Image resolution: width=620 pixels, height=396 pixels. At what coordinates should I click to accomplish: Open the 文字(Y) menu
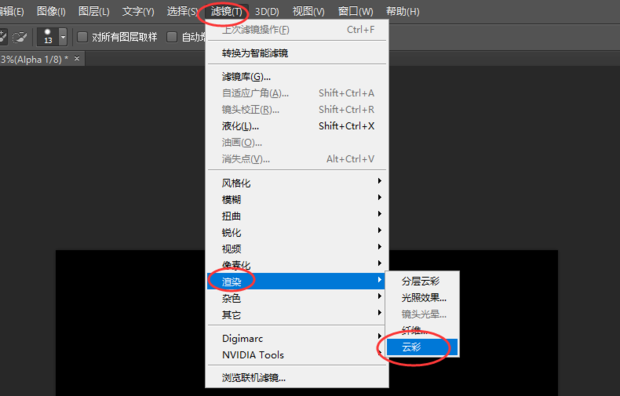[x=138, y=11]
